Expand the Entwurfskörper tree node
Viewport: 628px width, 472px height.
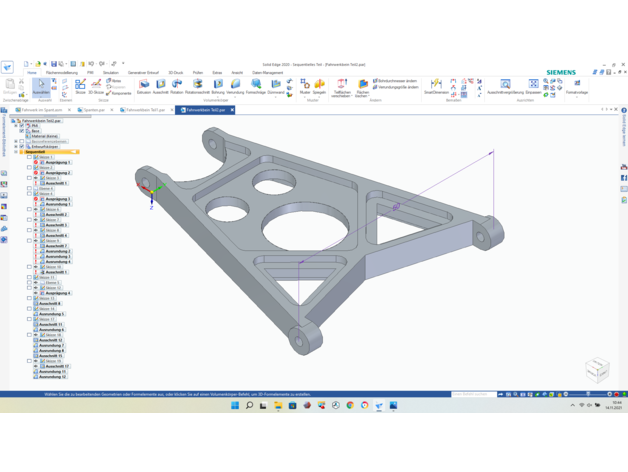click(16, 146)
